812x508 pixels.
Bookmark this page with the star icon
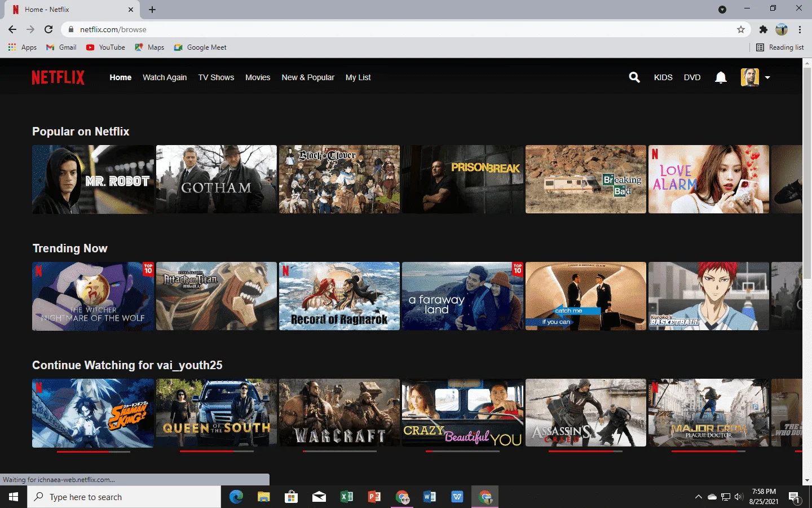click(741, 29)
